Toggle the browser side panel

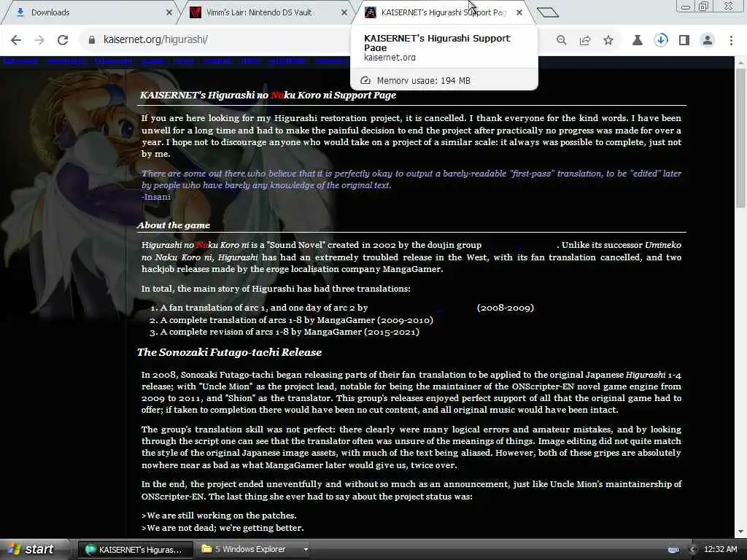tap(684, 40)
